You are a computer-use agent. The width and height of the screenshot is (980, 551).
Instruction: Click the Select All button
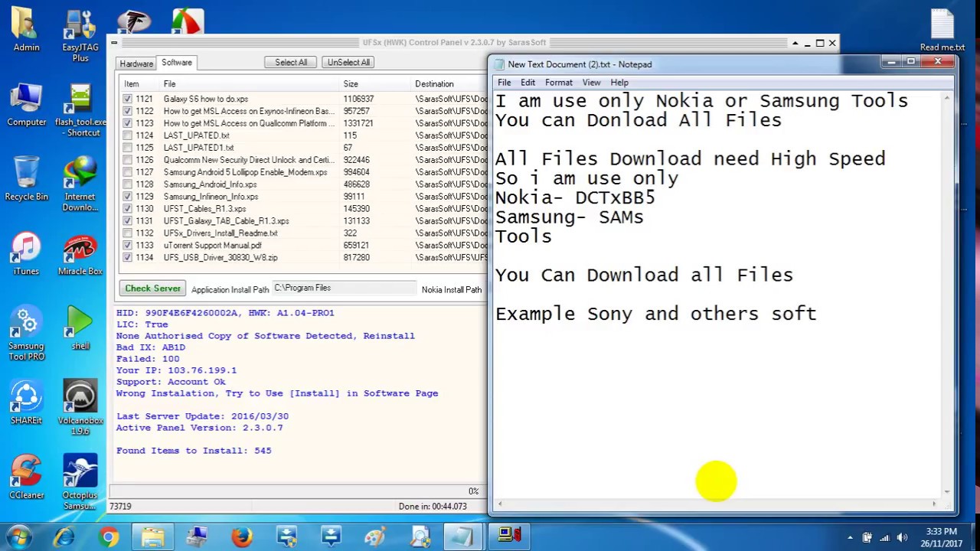pyautogui.click(x=291, y=62)
